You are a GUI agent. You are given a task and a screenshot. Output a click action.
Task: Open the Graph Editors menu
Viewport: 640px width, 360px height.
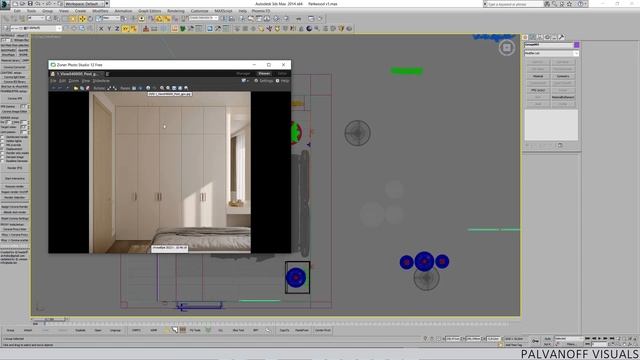(x=149, y=11)
